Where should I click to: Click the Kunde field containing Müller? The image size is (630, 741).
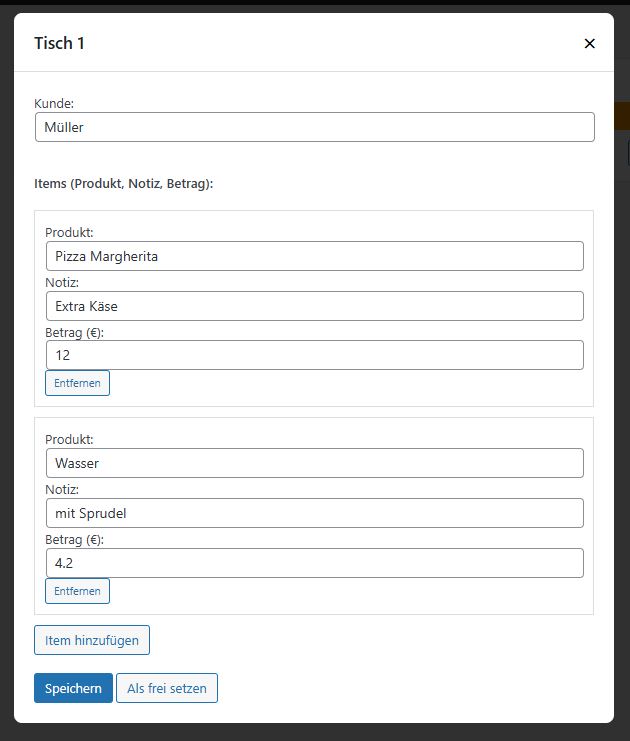click(x=314, y=127)
